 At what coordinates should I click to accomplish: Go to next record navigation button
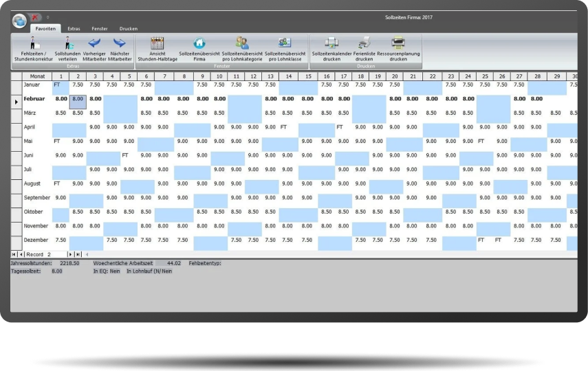70,254
